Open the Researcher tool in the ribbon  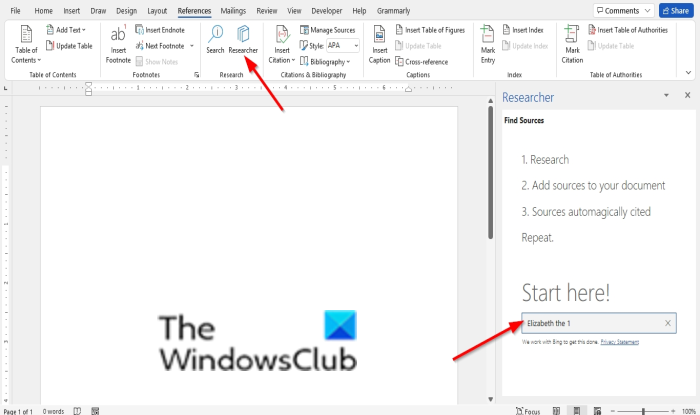[x=243, y=40]
